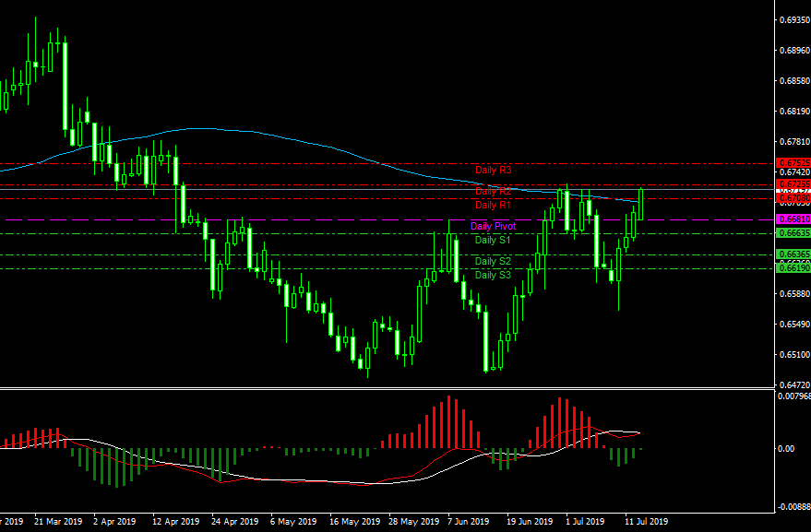Click the Daily R3 label
Image resolution: width=811 pixels, height=532 pixels.
tap(493, 170)
